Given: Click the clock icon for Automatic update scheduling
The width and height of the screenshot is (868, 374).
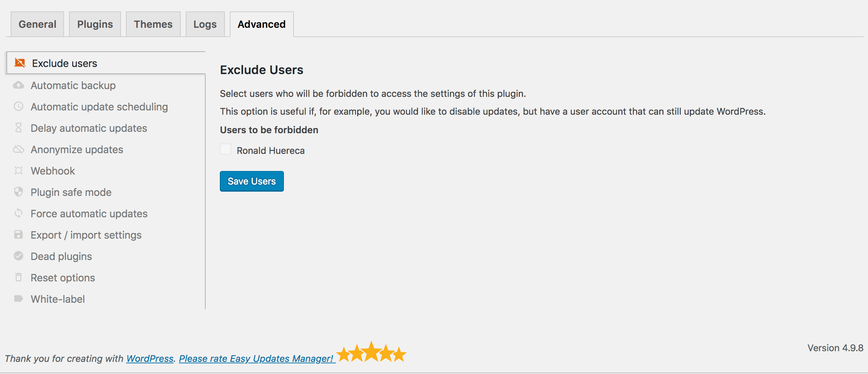Looking at the screenshot, I should (x=18, y=106).
